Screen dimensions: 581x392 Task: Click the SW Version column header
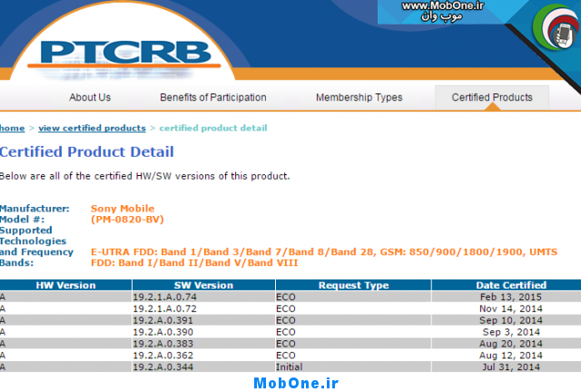pos(202,285)
